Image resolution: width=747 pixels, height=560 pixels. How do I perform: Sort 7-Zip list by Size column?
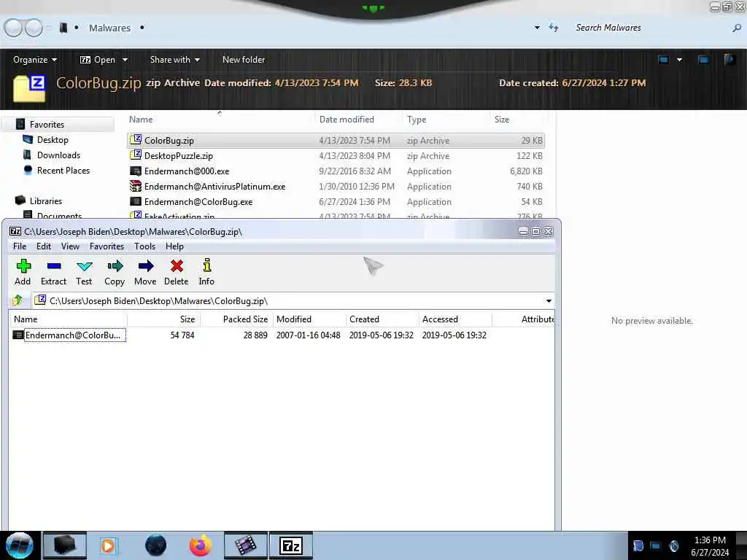click(164, 319)
